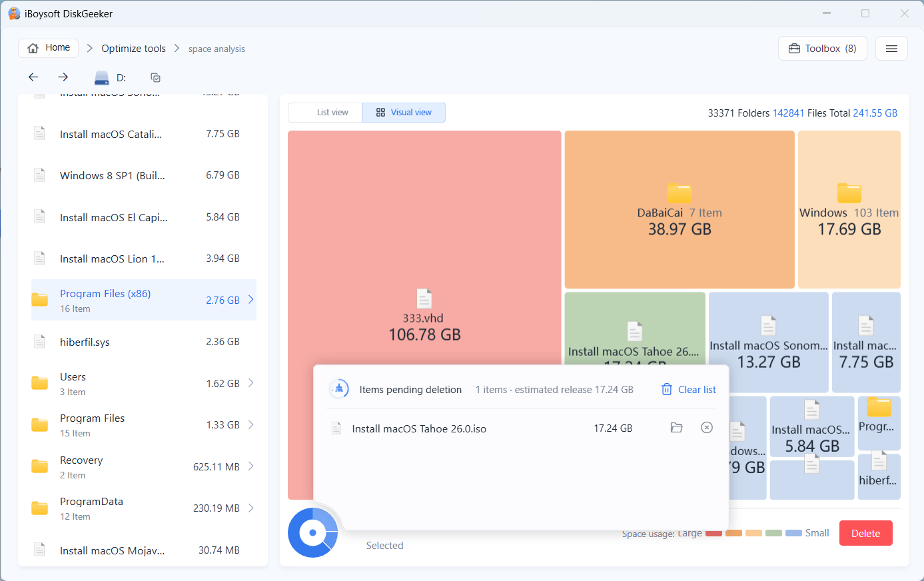Select the 7.75 GB Install mac tile

coord(866,342)
